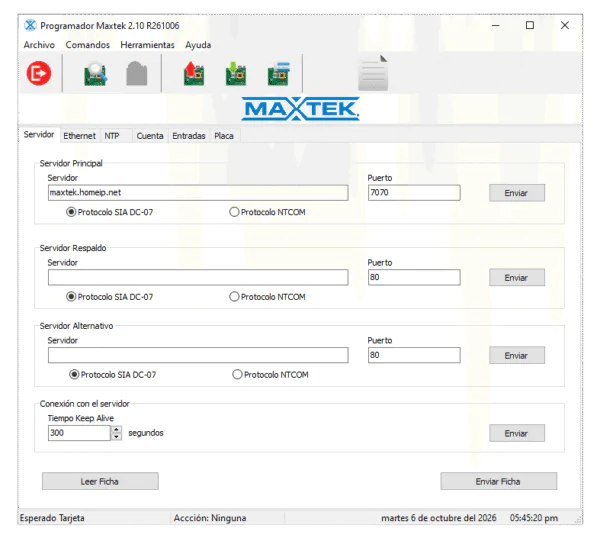Screen dimensions: 600x541
Task: Click the empty Servidor Alternativo server field
Action: 198,355
